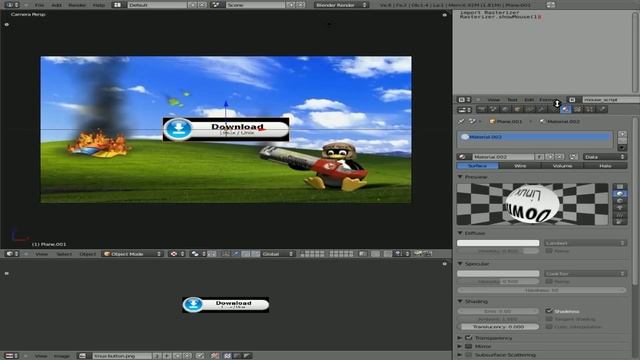Image resolution: width=640 pixels, height=360 pixels.
Task: Select the Surface material type
Action: point(478,166)
